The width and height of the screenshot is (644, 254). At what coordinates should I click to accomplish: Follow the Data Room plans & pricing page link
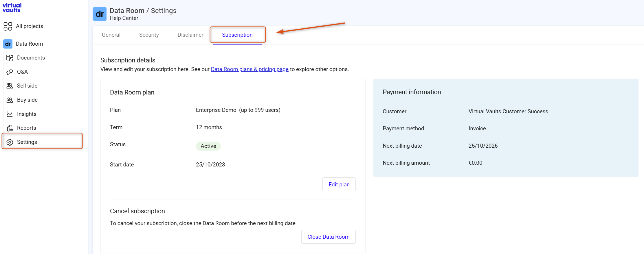(x=249, y=69)
